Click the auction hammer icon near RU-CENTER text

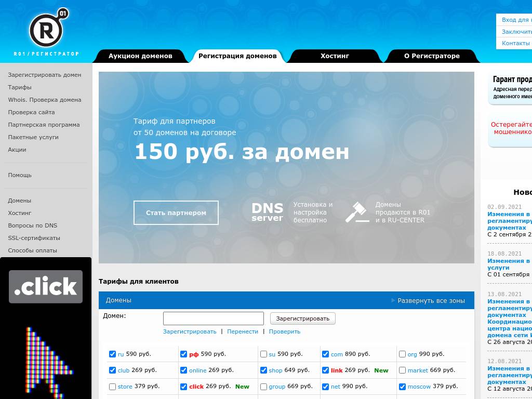(x=357, y=212)
